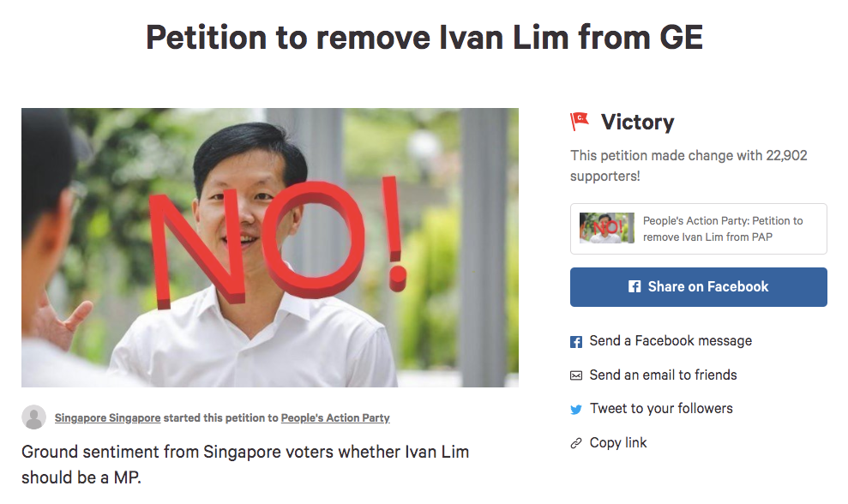
Task: Click the petition starter's avatar icon
Action: click(x=34, y=417)
